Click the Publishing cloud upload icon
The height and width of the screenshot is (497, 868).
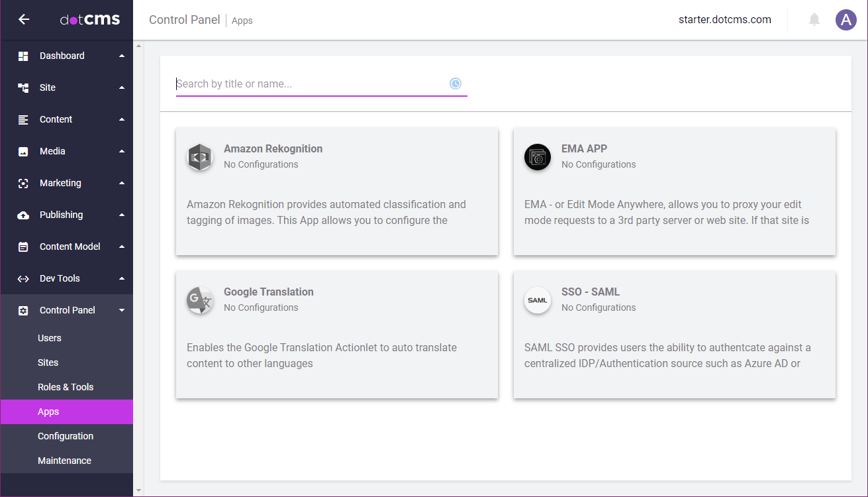point(23,215)
